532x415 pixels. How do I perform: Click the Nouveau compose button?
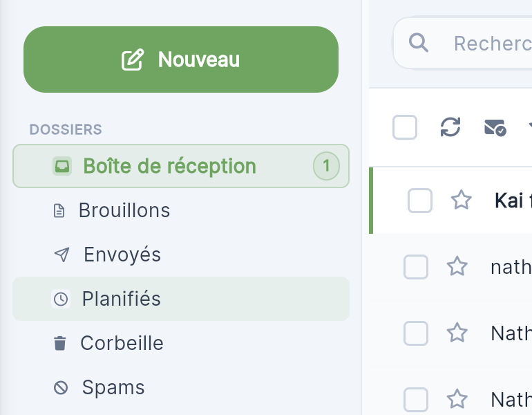pos(181,59)
